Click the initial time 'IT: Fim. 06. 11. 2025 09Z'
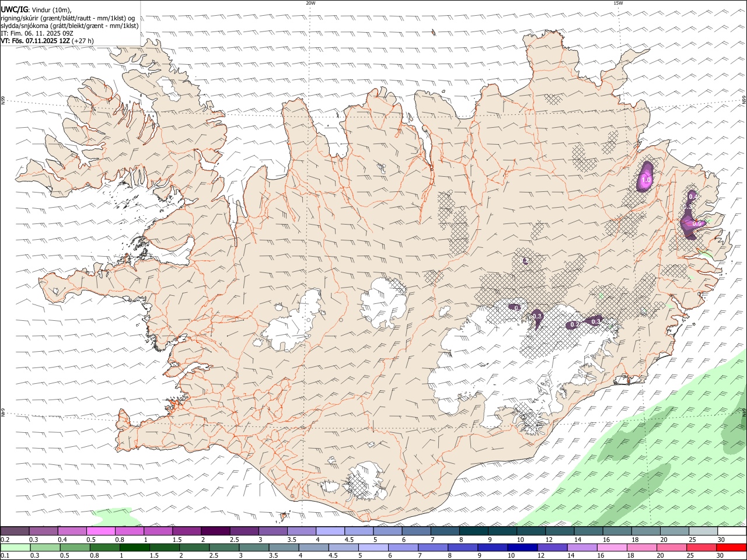This screenshot has height=560, width=747. coord(37,33)
